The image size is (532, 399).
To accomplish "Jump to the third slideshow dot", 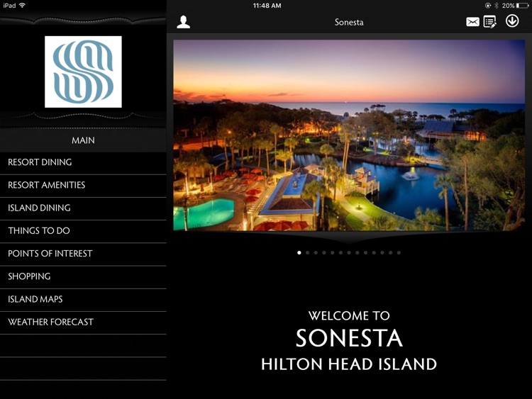I will 316,252.
